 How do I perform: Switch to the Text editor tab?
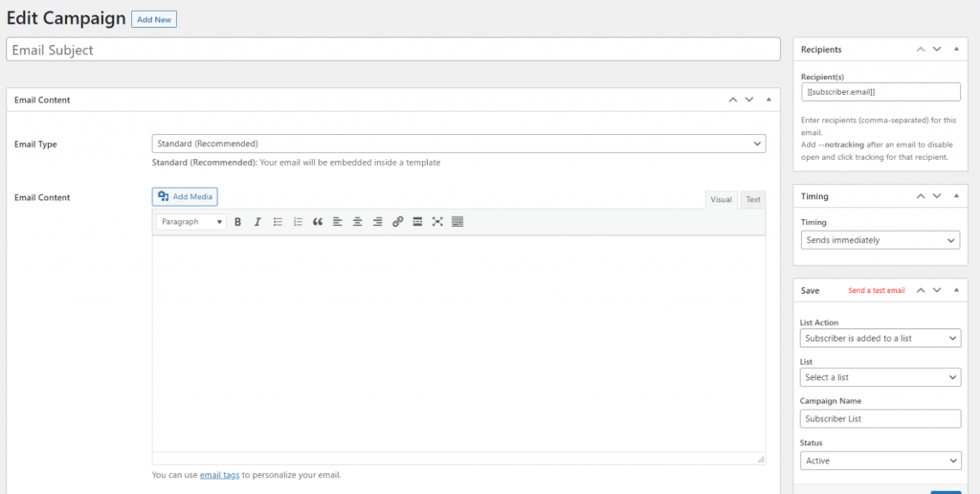click(753, 200)
